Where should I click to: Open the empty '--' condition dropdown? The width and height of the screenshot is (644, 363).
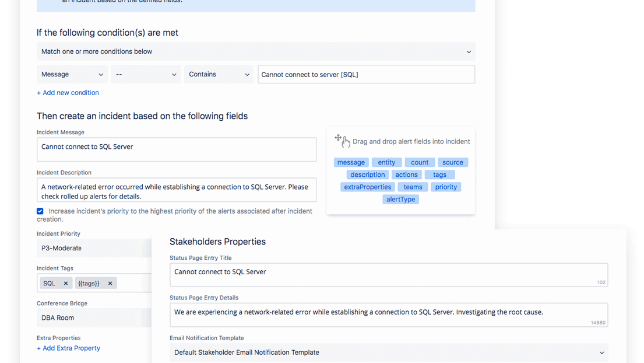146,75
